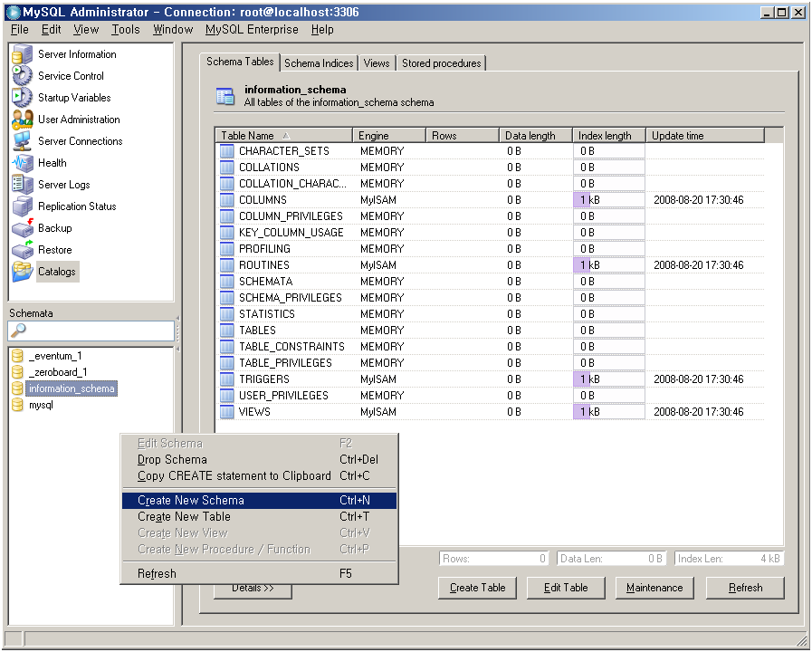Click the mysql database icon
Image resolution: width=812 pixels, height=652 pixels.
[17, 405]
